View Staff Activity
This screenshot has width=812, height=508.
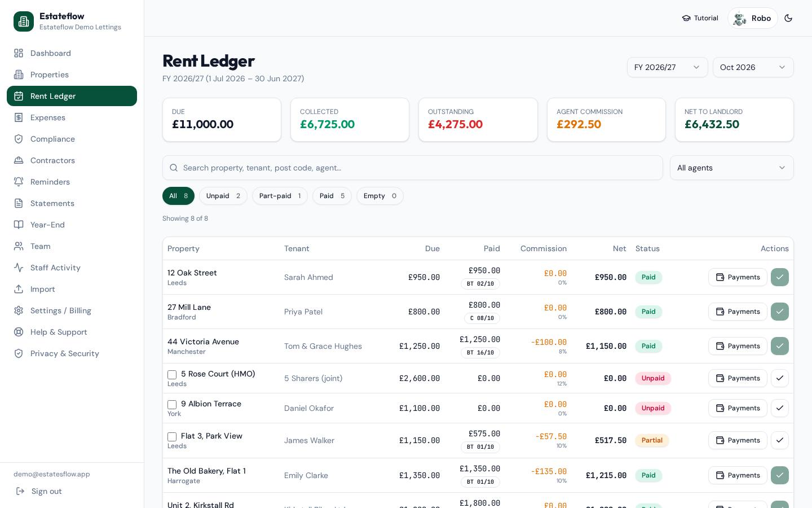(x=72, y=268)
